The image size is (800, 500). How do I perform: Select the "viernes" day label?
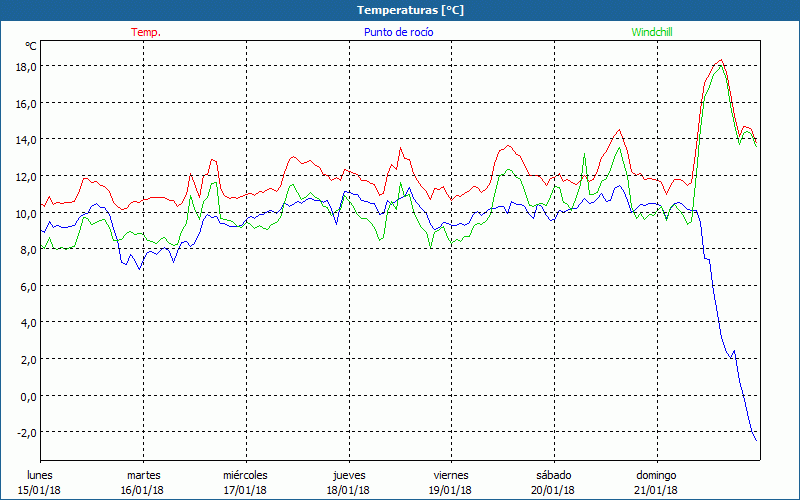pyautogui.click(x=451, y=474)
